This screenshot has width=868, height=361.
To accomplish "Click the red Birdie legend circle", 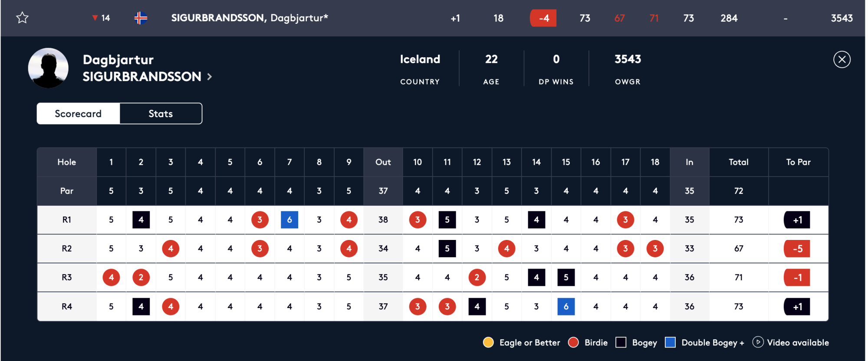I will tap(573, 342).
